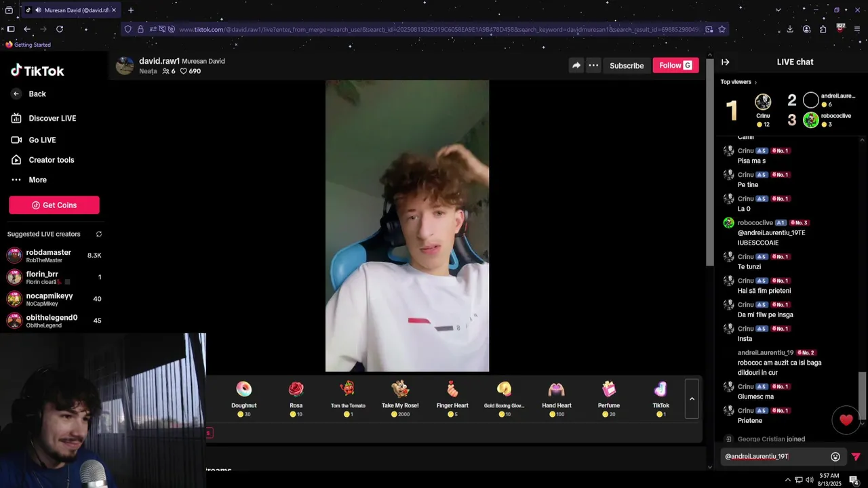Open robococlive avatar in top viewers
The image size is (868, 488).
tap(811, 120)
